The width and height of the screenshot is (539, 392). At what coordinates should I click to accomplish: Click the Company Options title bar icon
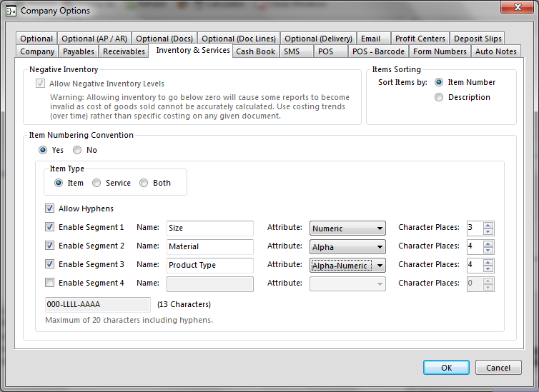11,11
